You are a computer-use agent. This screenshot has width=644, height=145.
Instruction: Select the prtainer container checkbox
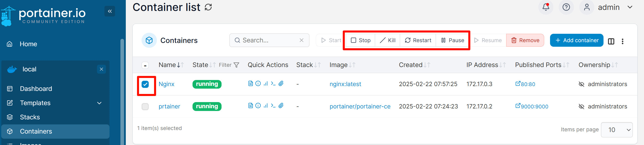point(145,107)
